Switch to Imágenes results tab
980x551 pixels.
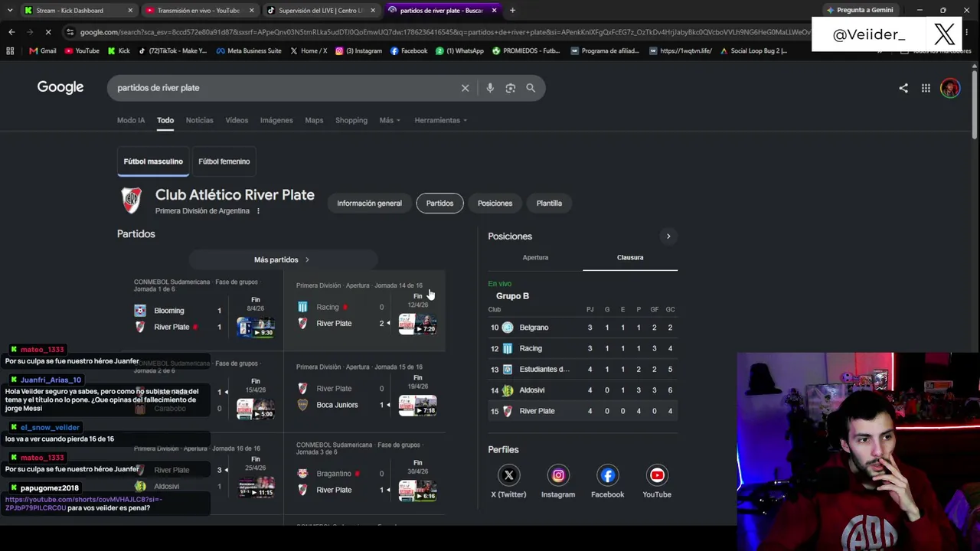(276, 120)
